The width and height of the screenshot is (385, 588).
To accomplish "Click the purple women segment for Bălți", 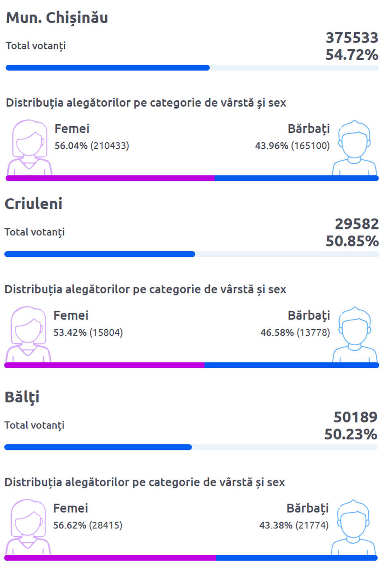I will (110, 558).
